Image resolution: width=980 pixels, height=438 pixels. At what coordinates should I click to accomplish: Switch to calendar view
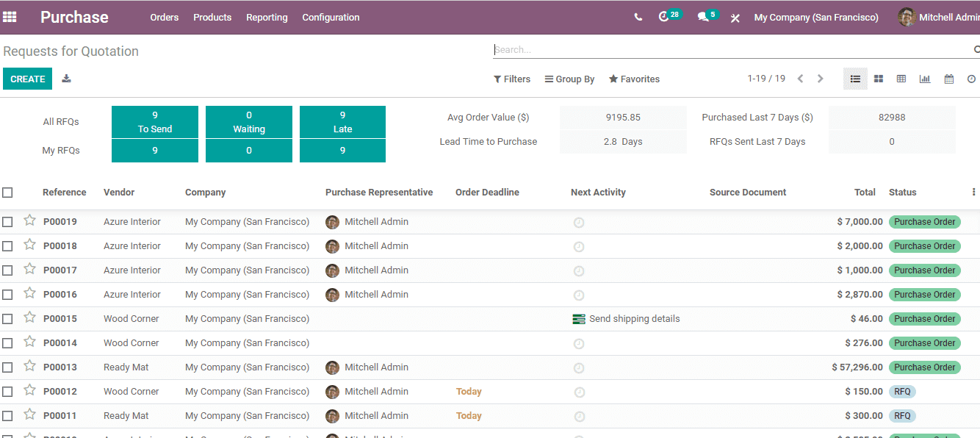point(949,79)
